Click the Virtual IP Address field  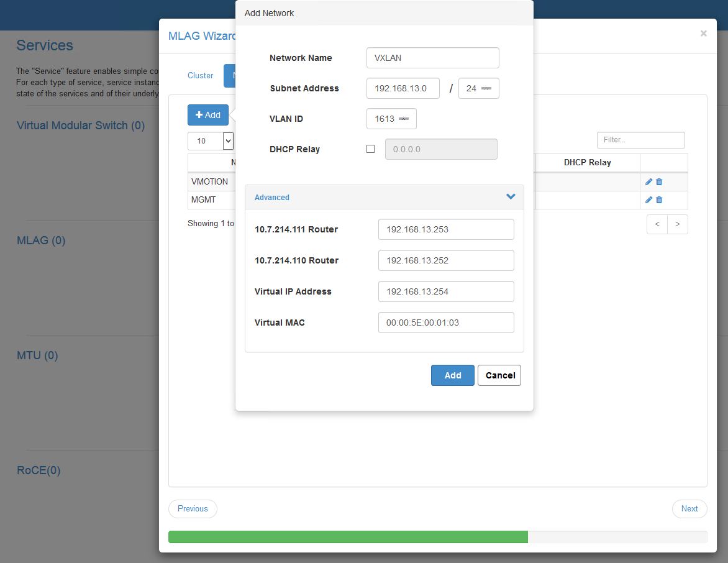446,291
